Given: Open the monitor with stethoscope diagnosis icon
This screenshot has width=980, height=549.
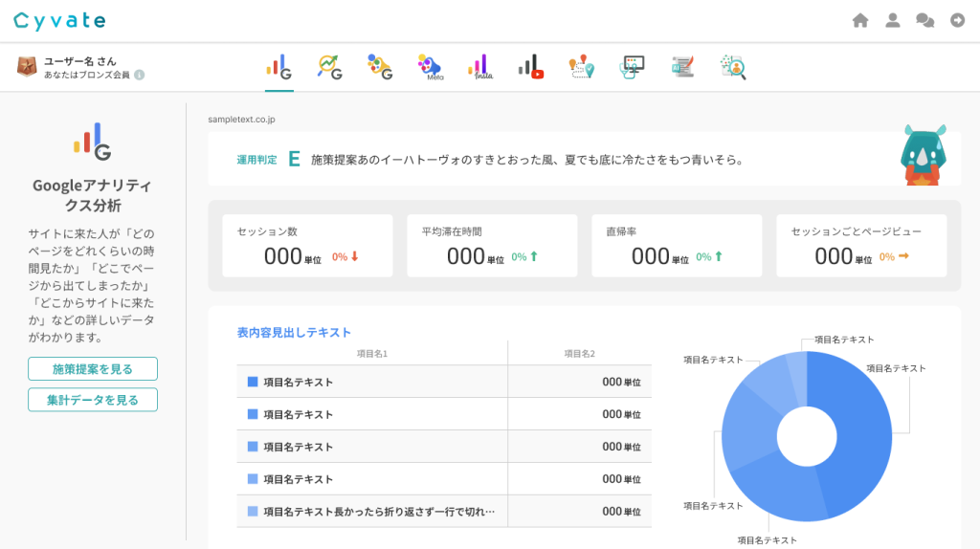Looking at the screenshot, I should click(x=633, y=66).
